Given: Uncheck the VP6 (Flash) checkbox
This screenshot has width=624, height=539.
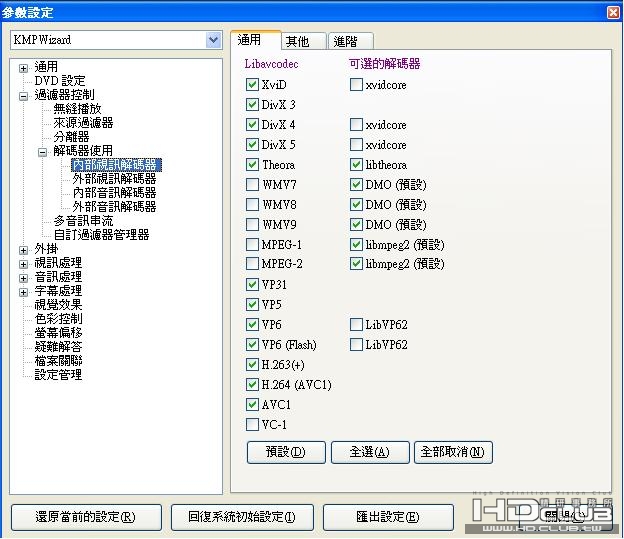Looking at the screenshot, I should 252,344.
